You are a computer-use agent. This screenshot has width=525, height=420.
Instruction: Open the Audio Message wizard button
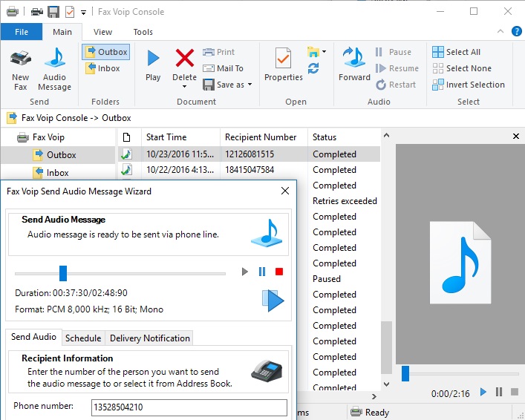54,70
